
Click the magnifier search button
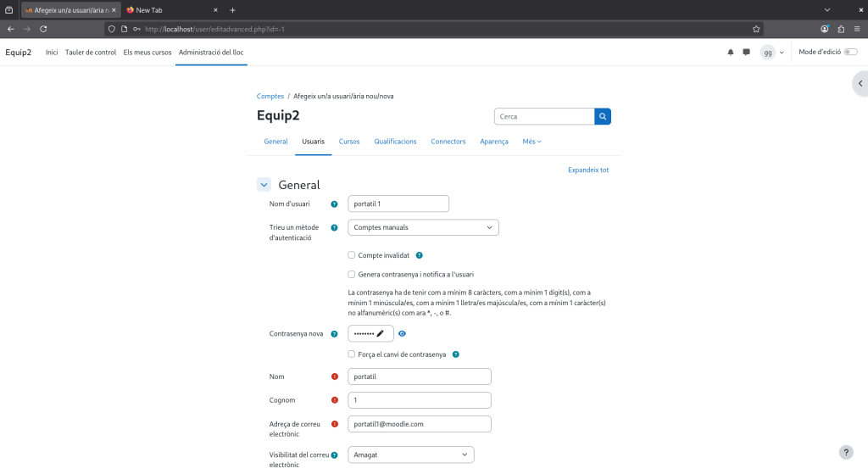603,116
